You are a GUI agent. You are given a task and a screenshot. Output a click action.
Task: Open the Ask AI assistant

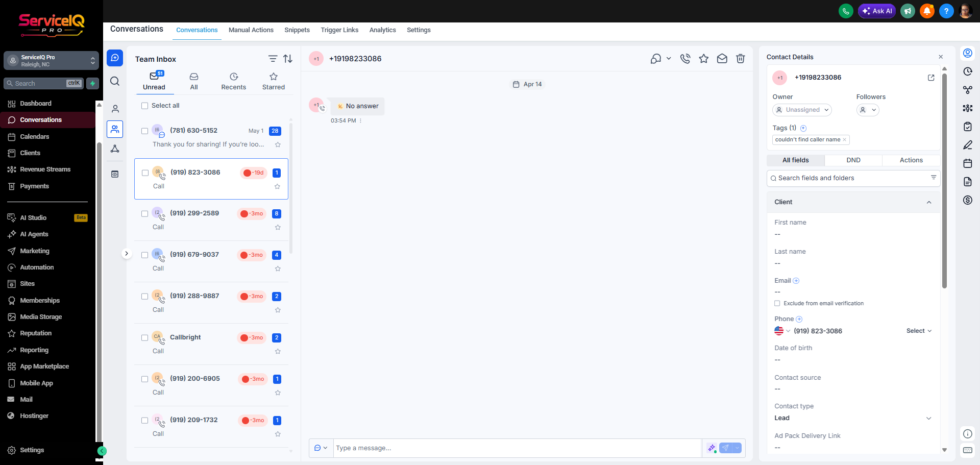[x=877, y=11]
